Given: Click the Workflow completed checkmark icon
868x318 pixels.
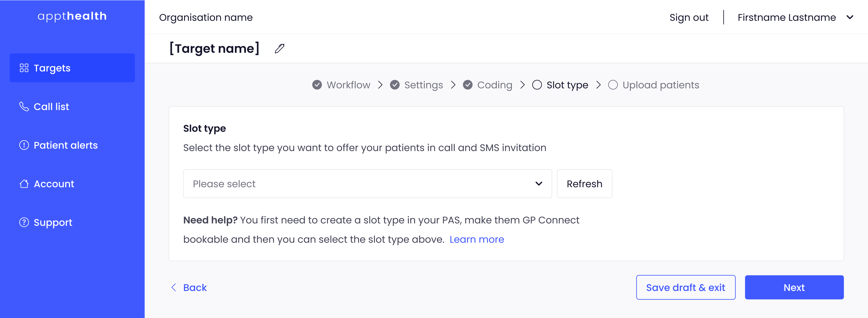Looking at the screenshot, I should coord(317,85).
